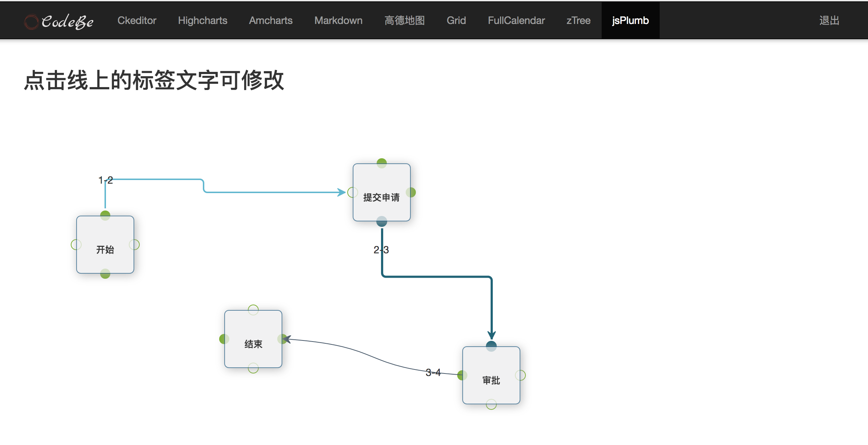The height and width of the screenshot is (445, 868).
Task: Click the left green endpoint of 结束 node
Action: coord(224,339)
